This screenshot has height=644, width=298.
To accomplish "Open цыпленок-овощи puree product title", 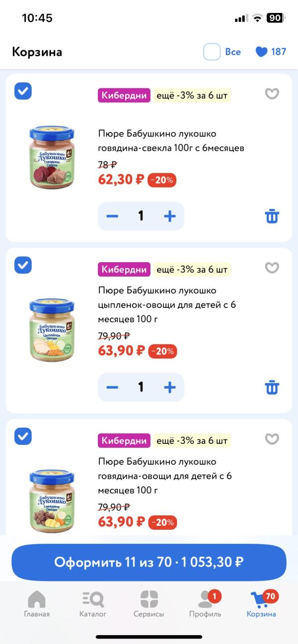I will [167, 304].
